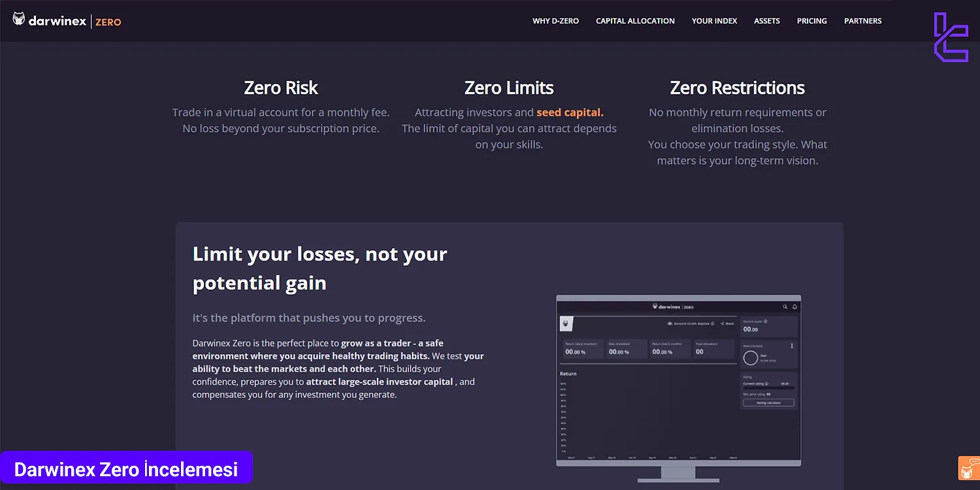Open the PRICING page link
980x490 pixels.
(811, 21)
